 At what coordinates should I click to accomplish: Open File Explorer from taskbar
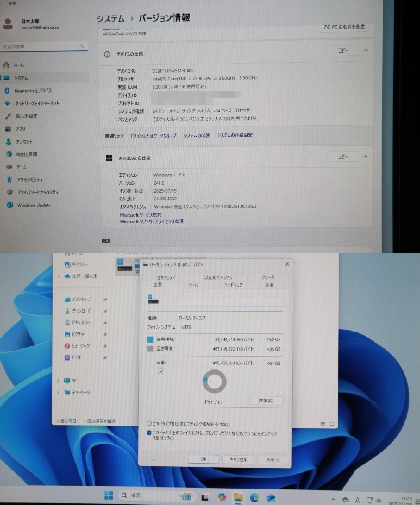pyautogui.click(x=238, y=497)
